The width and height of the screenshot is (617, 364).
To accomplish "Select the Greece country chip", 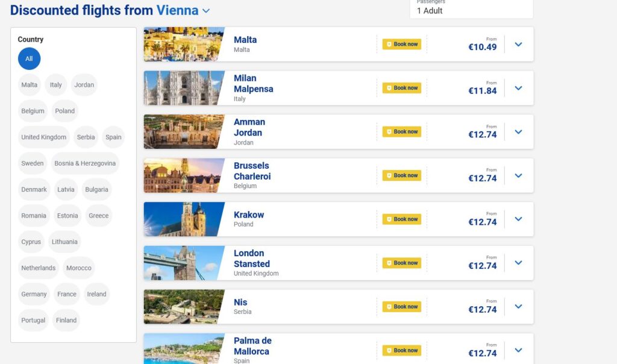I will pos(99,216).
